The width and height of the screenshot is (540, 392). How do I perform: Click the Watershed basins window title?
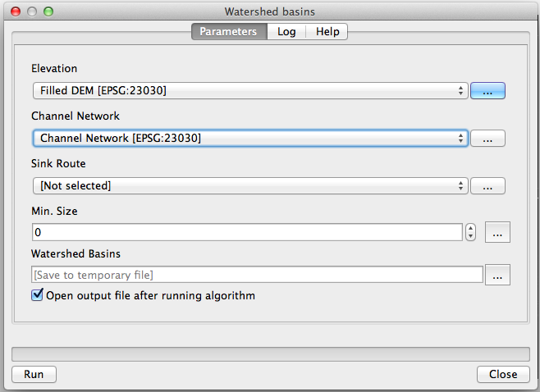pos(270,11)
